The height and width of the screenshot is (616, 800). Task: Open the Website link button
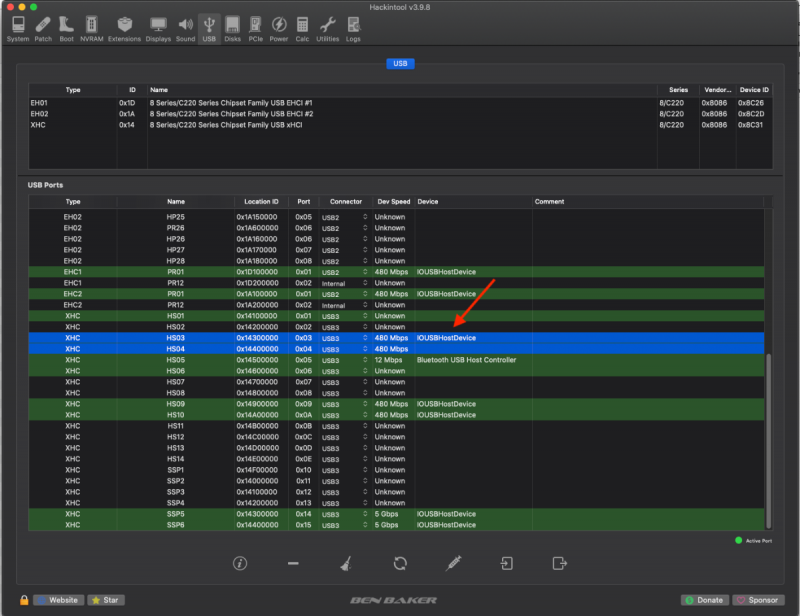(x=58, y=600)
